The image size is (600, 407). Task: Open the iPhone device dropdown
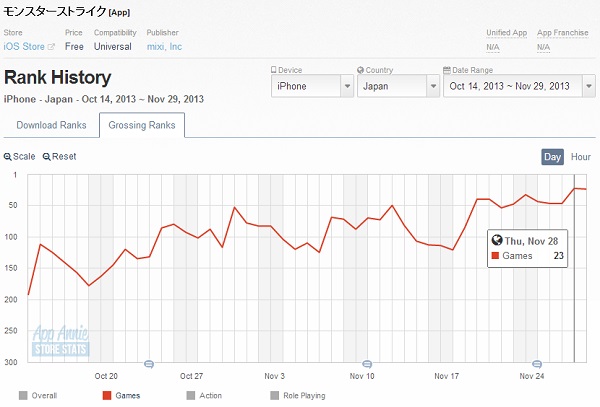[x=312, y=86]
